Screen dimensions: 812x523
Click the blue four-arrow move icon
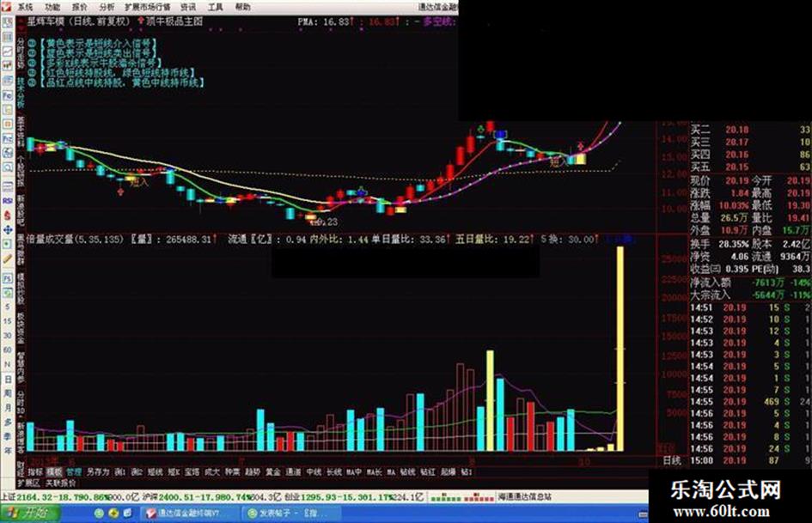point(7,229)
